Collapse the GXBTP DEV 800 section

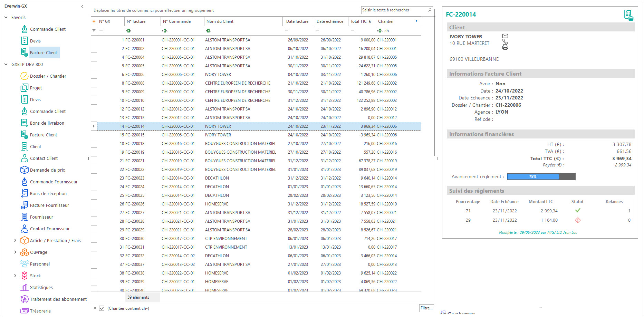[6, 64]
